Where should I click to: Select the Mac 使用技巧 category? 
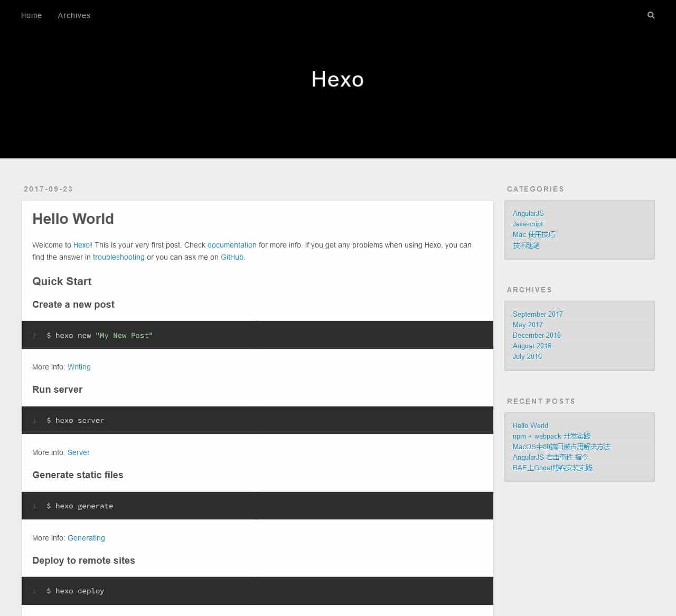click(x=534, y=234)
